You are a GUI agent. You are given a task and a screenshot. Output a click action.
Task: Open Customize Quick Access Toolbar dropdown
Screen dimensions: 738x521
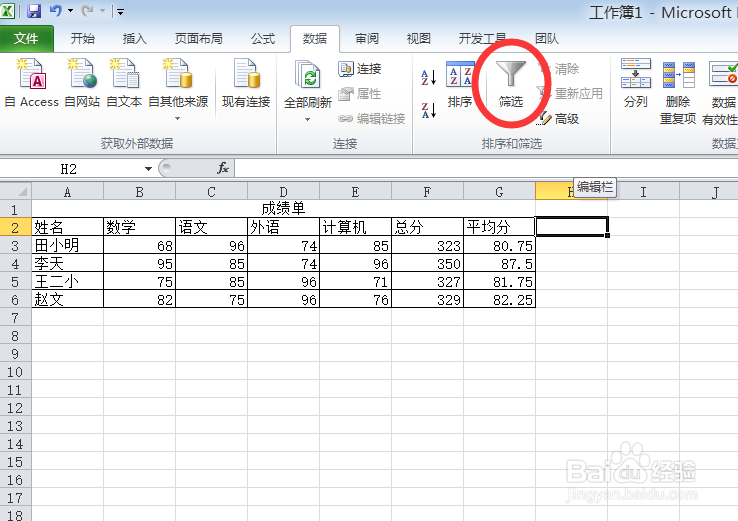120,12
